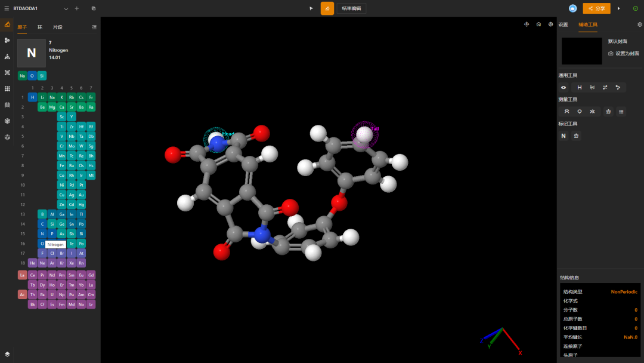Image resolution: width=644 pixels, height=363 pixels.
Task: Switch to the 辅助工具 tab
Action: pyautogui.click(x=588, y=24)
